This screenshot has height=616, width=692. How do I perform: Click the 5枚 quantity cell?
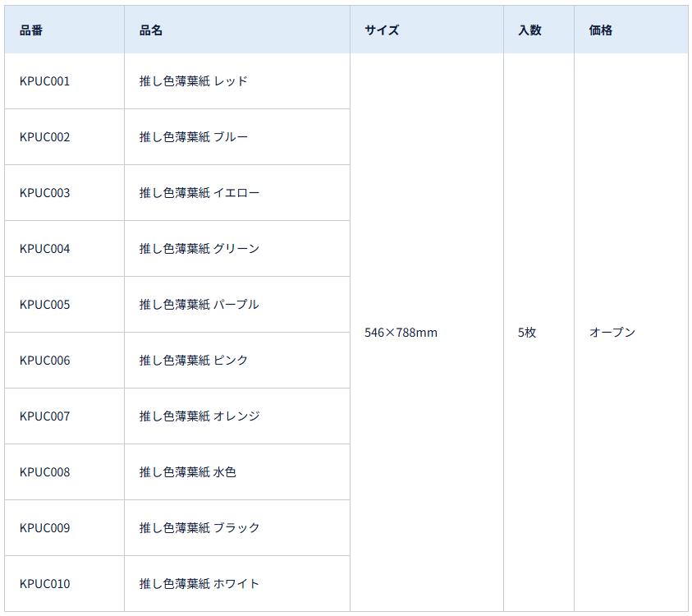tap(527, 333)
